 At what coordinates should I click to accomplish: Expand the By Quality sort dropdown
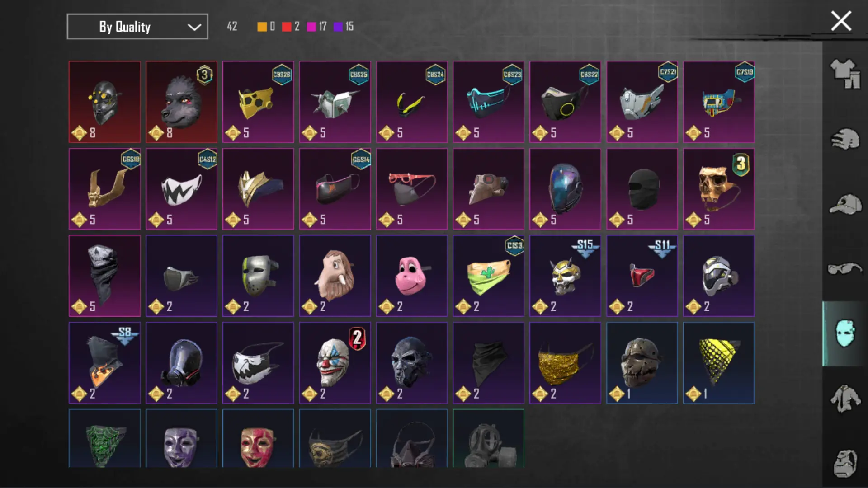137,27
